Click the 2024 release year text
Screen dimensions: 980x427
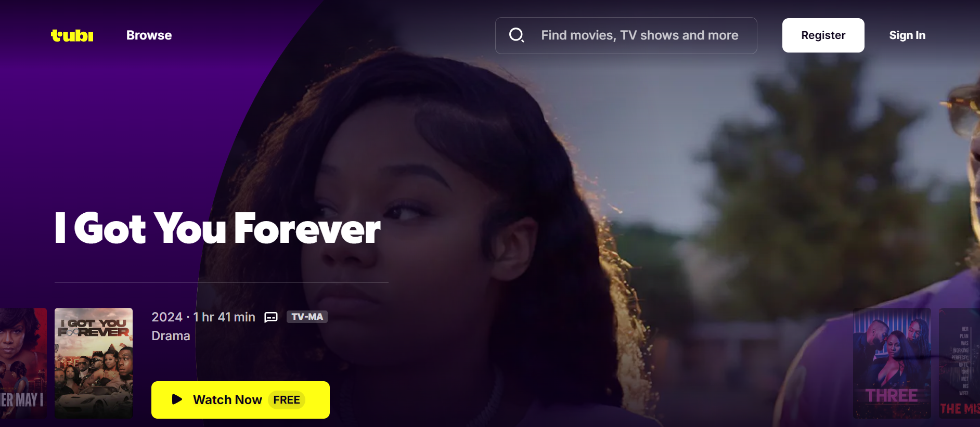(x=167, y=317)
